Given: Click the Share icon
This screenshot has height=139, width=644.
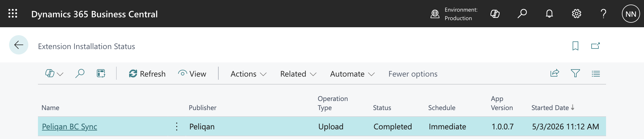Looking at the screenshot, I should click(555, 73).
